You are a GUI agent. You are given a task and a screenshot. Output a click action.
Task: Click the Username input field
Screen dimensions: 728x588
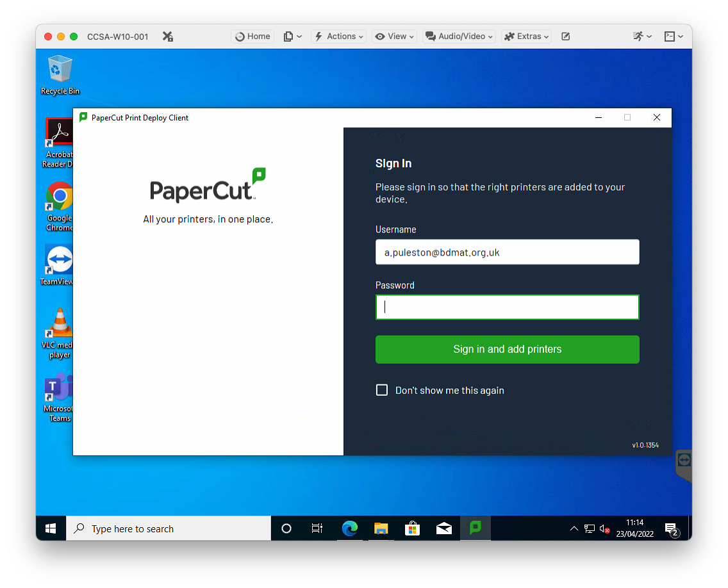(x=507, y=252)
